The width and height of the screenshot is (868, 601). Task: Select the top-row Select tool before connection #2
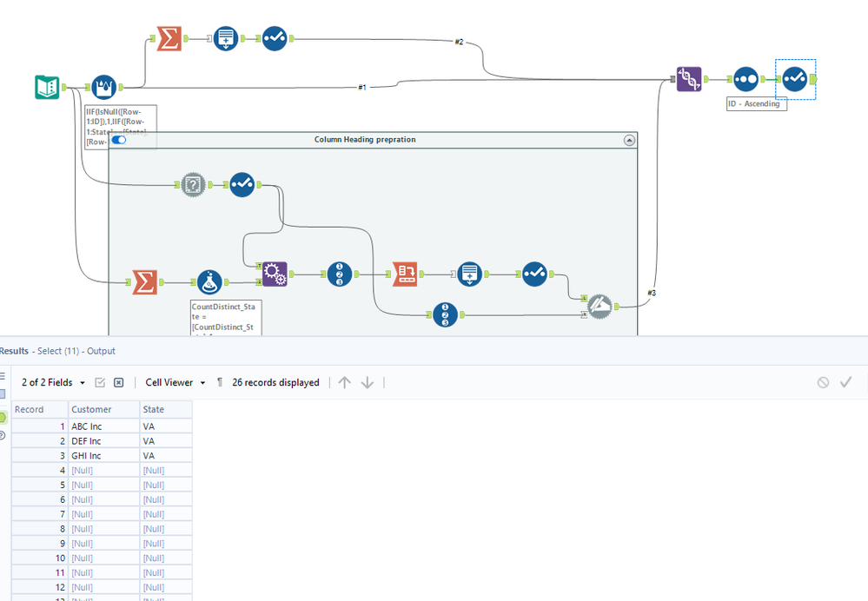tap(275, 39)
